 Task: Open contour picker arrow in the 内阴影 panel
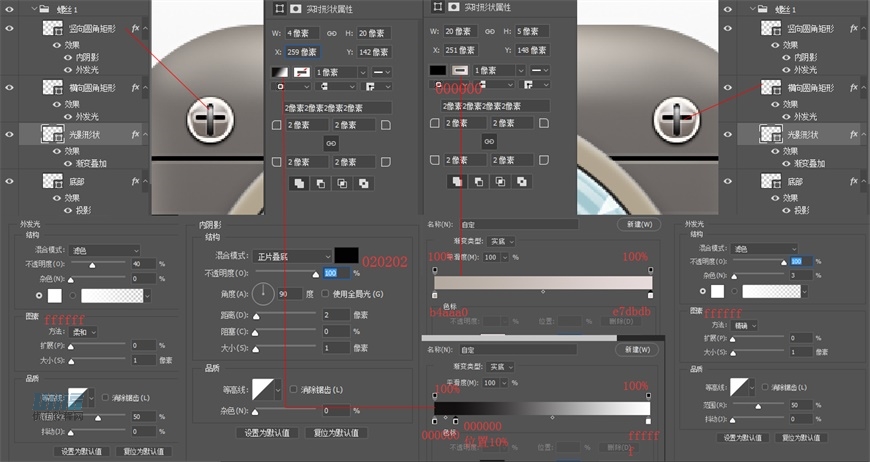coord(278,389)
